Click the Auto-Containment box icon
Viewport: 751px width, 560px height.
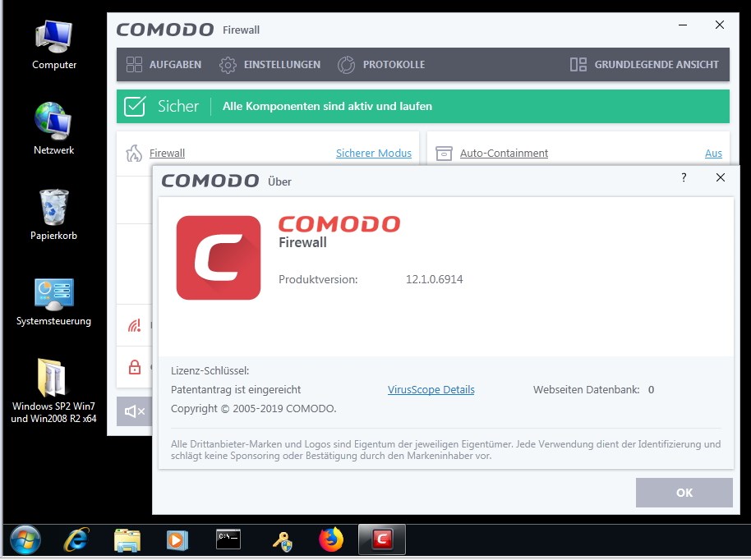pyautogui.click(x=444, y=154)
